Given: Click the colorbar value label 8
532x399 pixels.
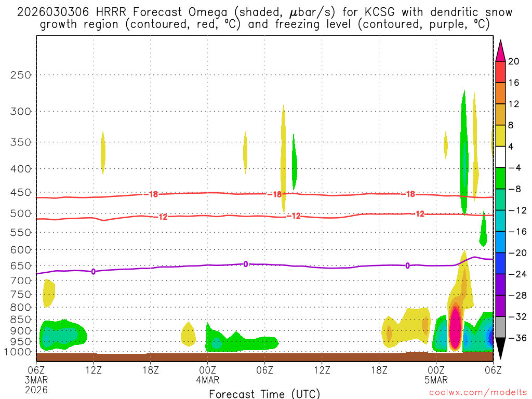Looking at the screenshot, I should click(511, 125).
